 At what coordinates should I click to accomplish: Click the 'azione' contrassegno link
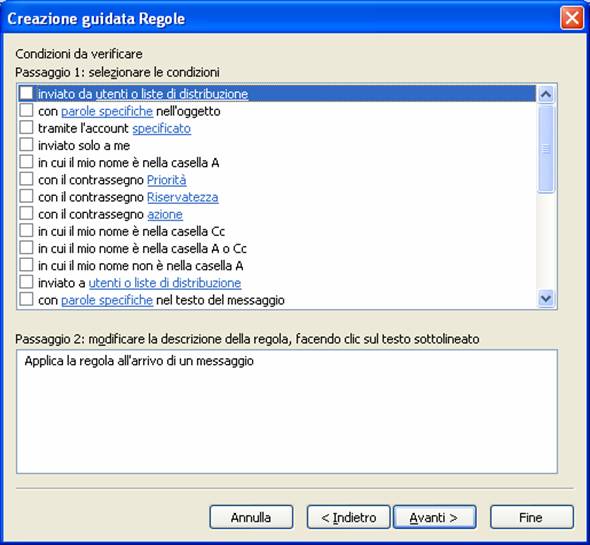tap(165, 215)
